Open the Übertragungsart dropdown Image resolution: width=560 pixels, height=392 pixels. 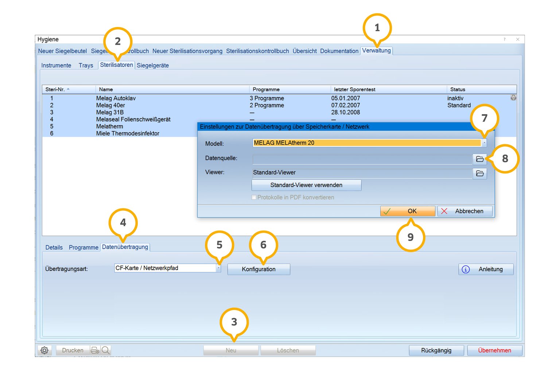tap(218, 268)
